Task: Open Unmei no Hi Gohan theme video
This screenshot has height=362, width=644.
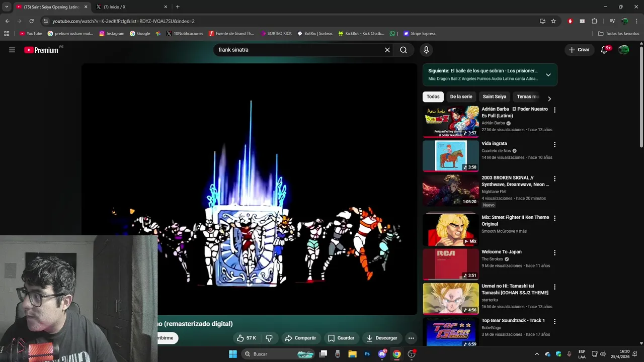Action: 515,289
